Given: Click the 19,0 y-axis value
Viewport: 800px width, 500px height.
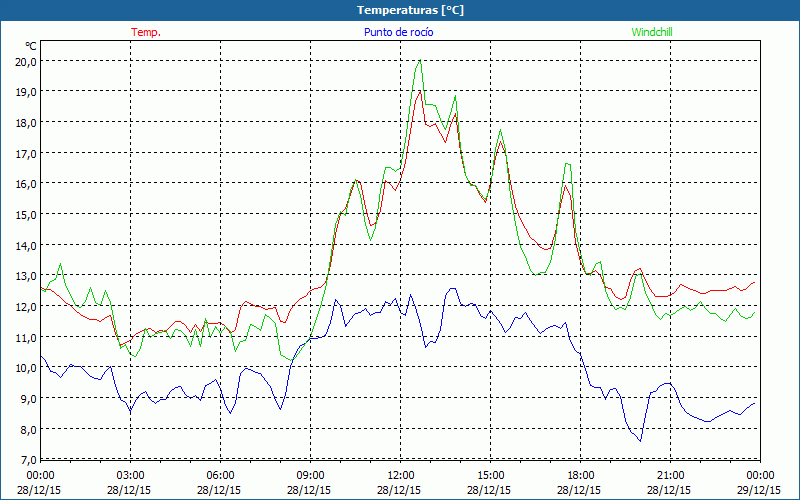Looking at the screenshot, I should click(27, 92).
